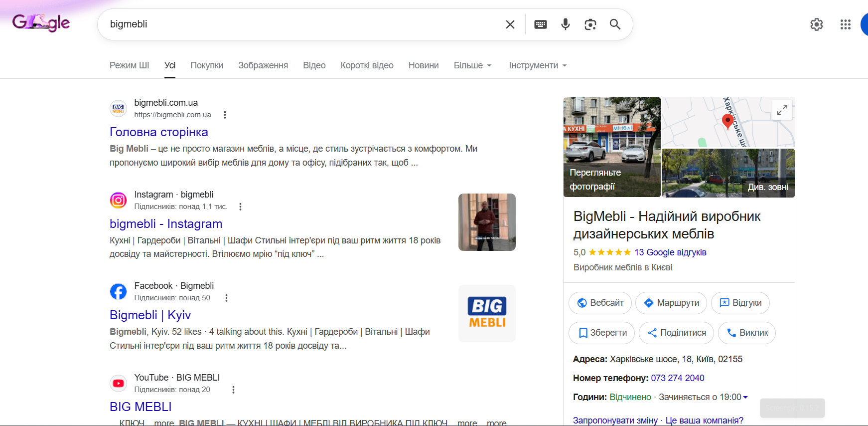Open more options for Facebook result
Viewport: 868px width, 426px height.
click(x=227, y=298)
